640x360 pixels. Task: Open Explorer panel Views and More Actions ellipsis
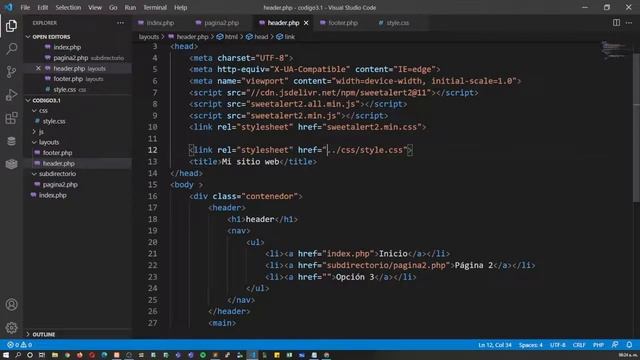120,23
